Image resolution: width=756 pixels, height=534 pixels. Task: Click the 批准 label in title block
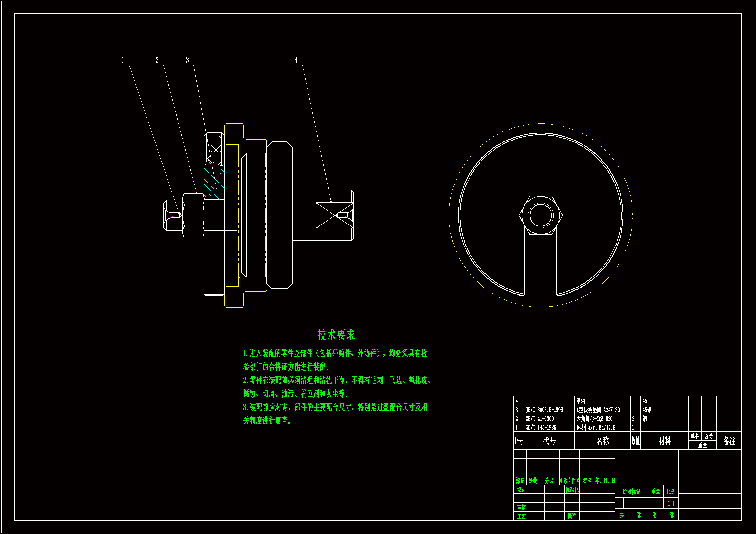572,516
